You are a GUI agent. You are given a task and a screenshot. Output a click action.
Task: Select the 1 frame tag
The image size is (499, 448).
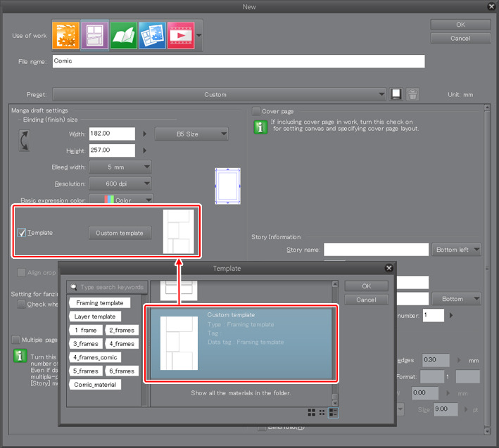86,330
